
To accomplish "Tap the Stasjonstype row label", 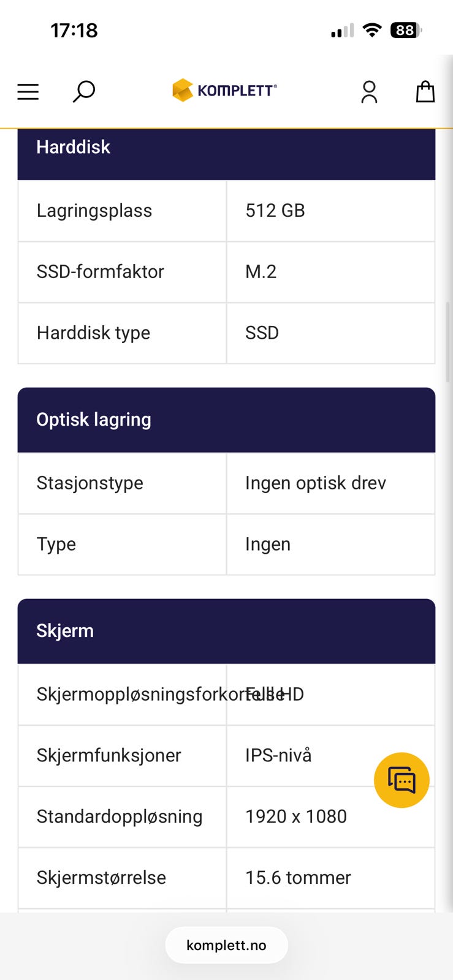I will click(90, 483).
